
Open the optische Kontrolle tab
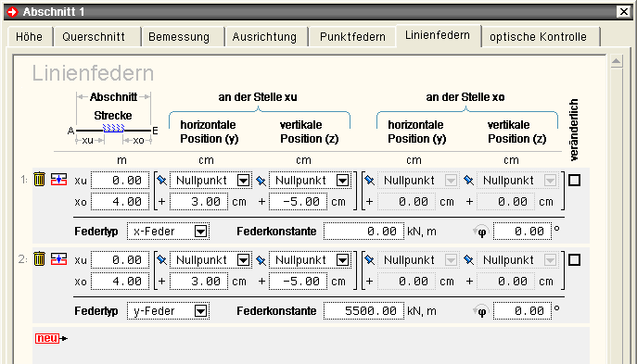click(x=538, y=37)
